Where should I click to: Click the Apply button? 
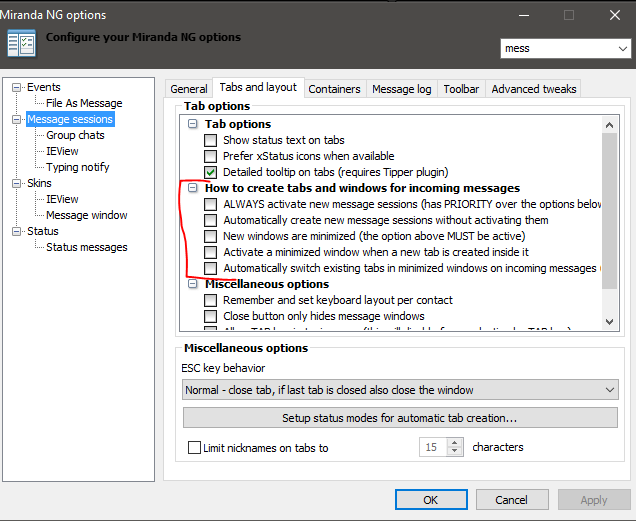click(x=594, y=499)
